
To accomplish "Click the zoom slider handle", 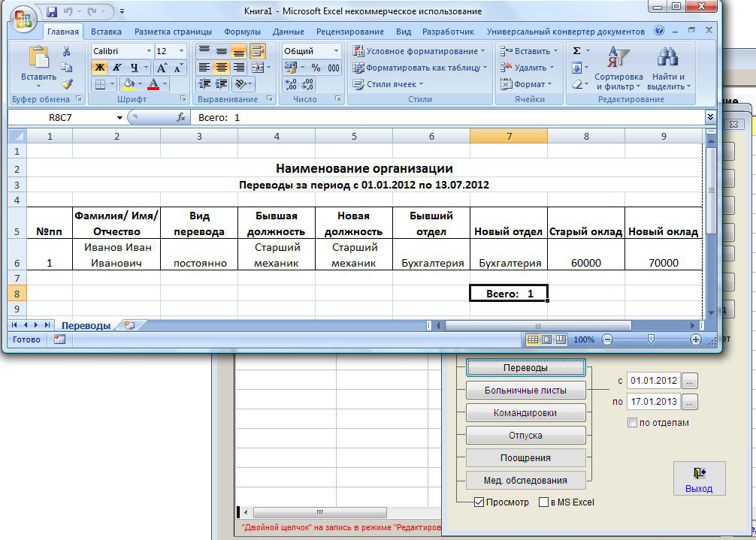I will tap(651, 340).
